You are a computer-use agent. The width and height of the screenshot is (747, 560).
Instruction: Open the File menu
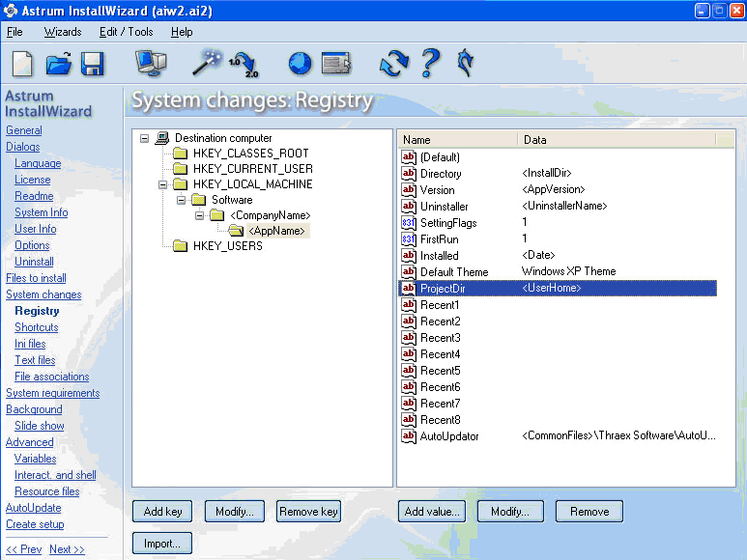14,32
